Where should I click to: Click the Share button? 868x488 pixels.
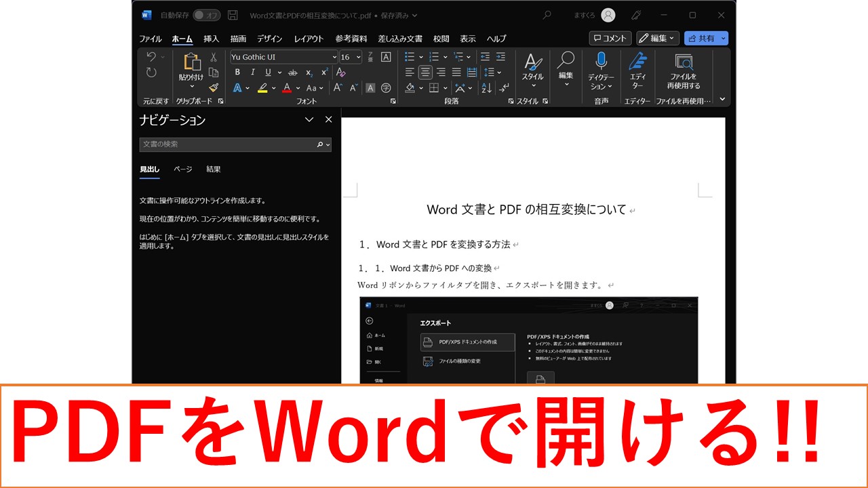coord(706,39)
